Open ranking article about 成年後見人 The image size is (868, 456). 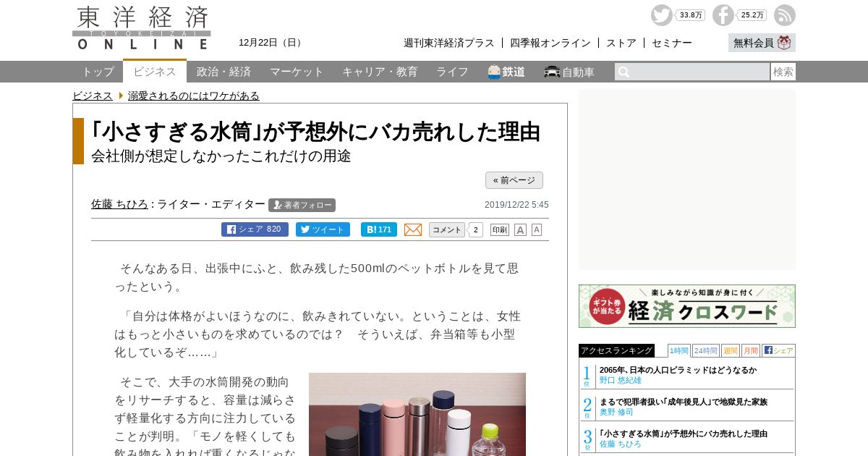coord(684,402)
